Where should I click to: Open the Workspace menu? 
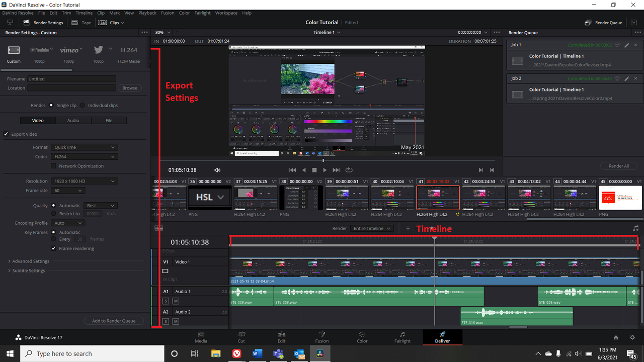pyautogui.click(x=226, y=13)
